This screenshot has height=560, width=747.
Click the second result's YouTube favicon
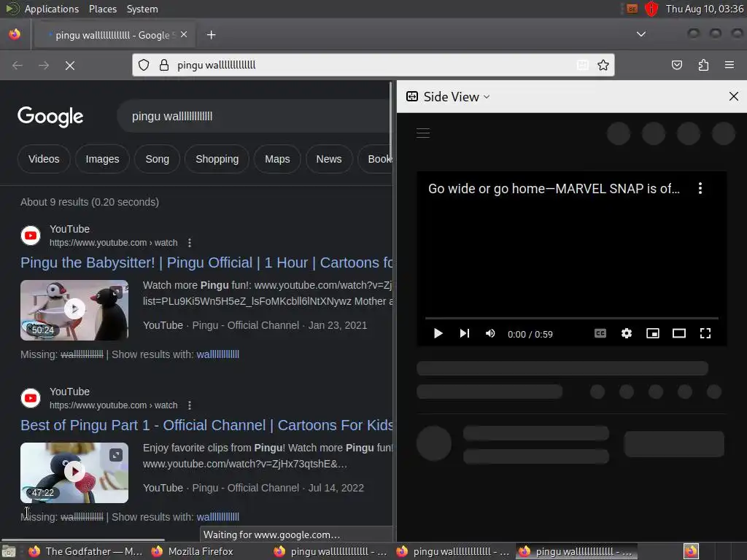click(31, 398)
